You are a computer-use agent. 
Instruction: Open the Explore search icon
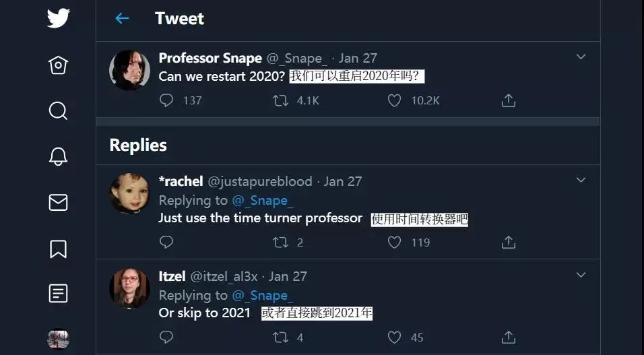(x=59, y=110)
